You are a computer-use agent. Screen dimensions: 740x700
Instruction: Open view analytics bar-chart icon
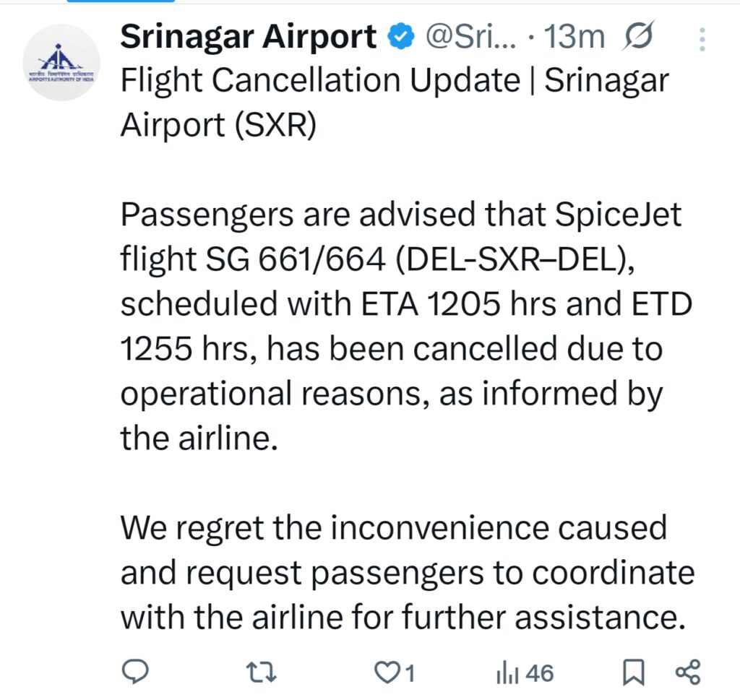(508, 674)
